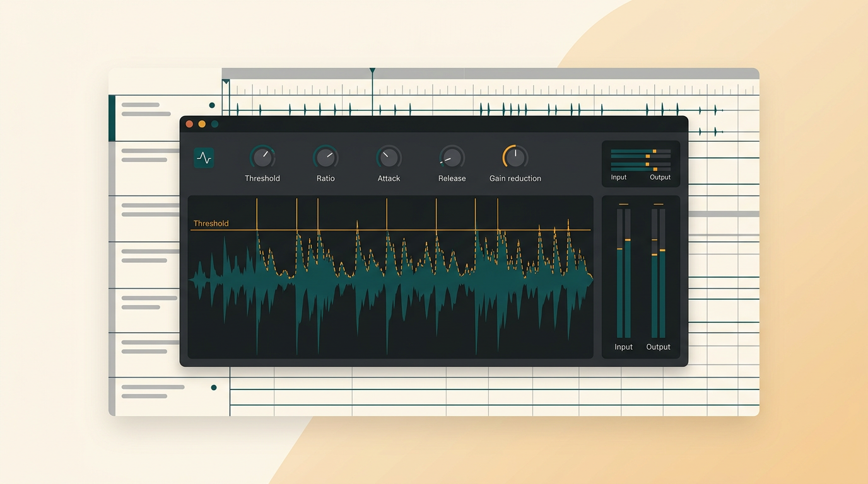
Task: Click the right bar of the tall Input meter
Action: (x=628, y=274)
